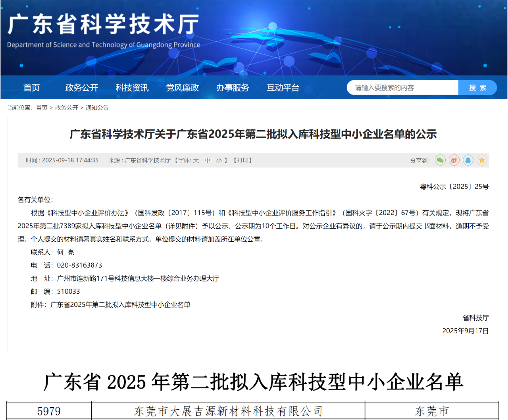Select 党风廉政 in the navigation bar

(182, 88)
